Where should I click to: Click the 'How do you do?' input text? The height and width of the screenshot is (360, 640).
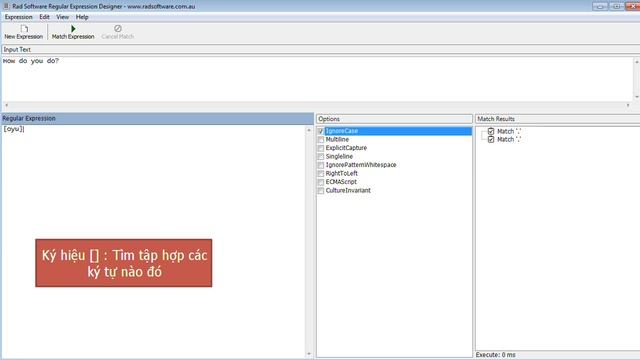(31, 61)
